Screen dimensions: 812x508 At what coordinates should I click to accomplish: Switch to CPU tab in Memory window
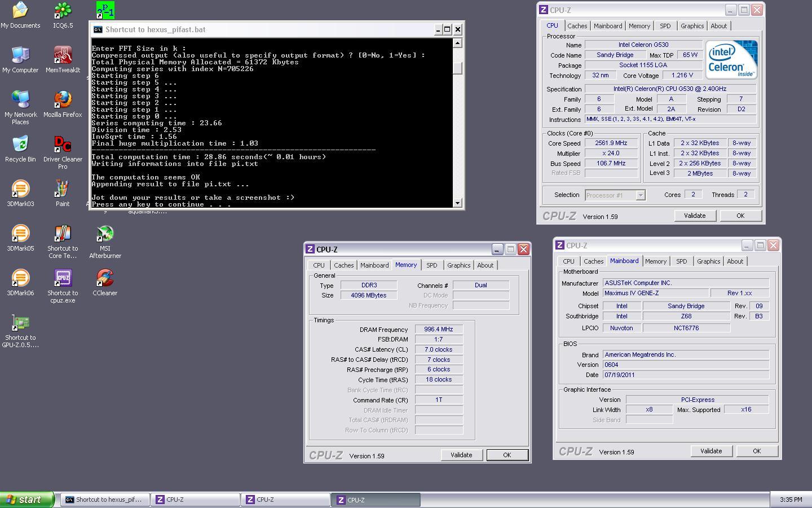point(319,265)
